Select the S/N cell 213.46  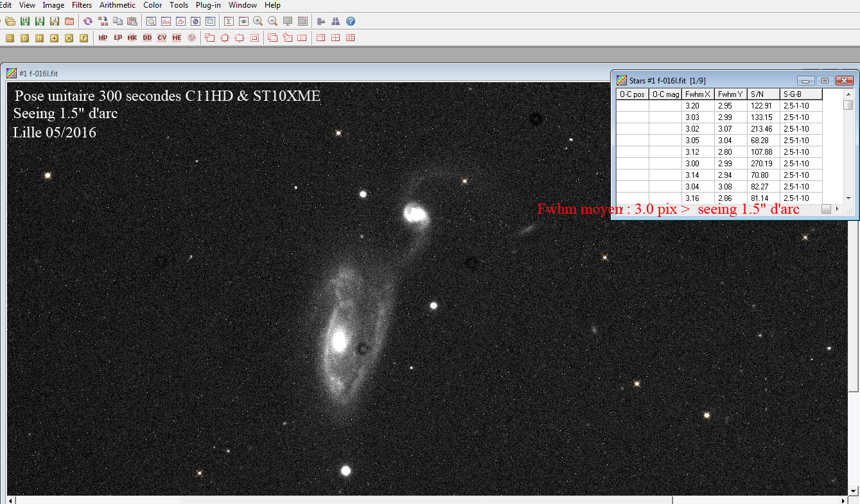tap(764, 129)
